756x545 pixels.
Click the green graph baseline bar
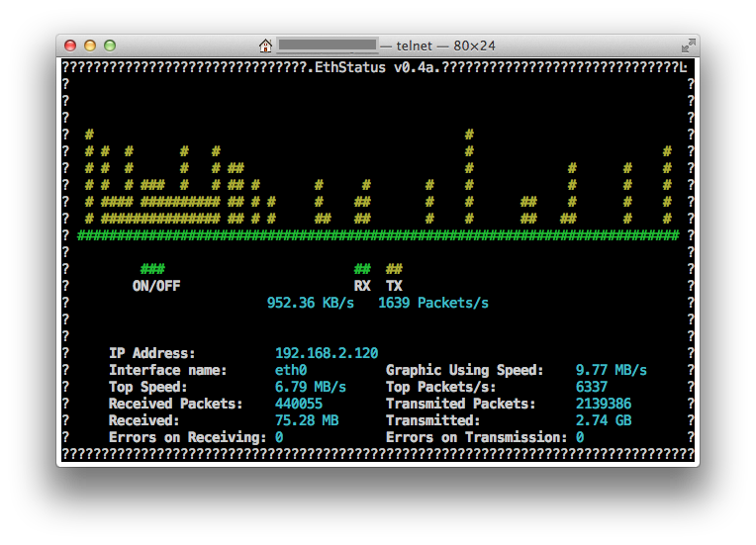click(378, 235)
